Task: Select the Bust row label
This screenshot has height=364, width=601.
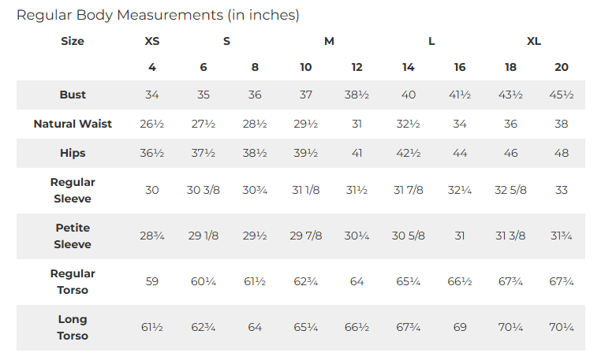Action: click(73, 95)
